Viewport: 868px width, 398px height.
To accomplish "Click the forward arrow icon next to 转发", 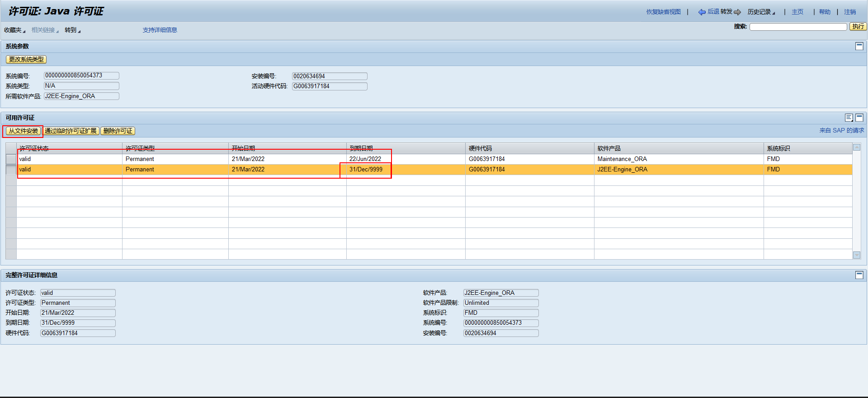I will coord(737,12).
